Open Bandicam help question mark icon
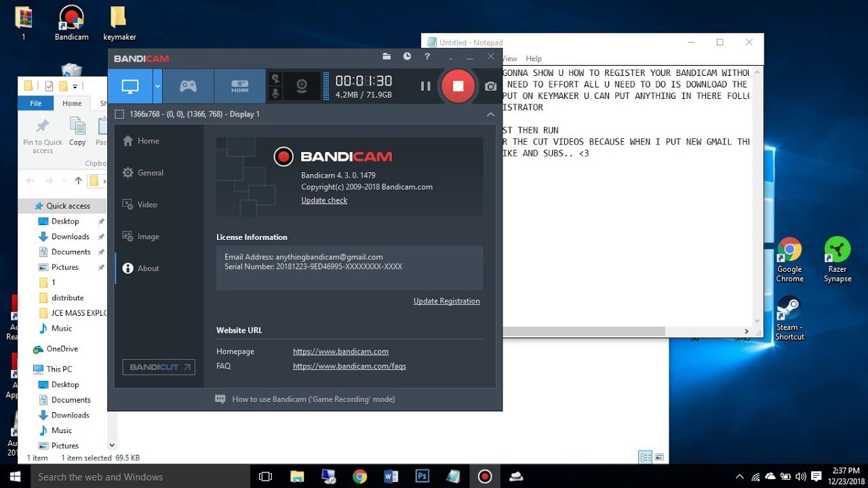Image resolution: width=868 pixels, height=488 pixels. tap(427, 57)
